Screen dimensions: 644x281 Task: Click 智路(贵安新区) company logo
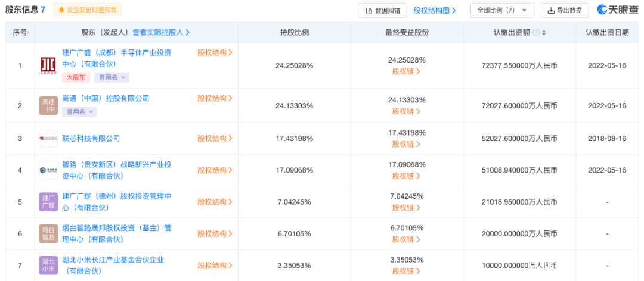(48, 170)
